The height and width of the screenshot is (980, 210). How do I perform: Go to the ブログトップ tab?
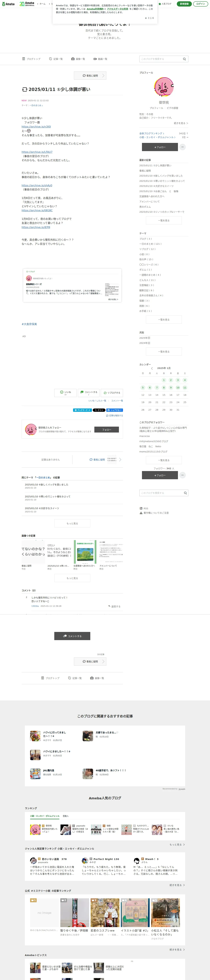click(31, 59)
